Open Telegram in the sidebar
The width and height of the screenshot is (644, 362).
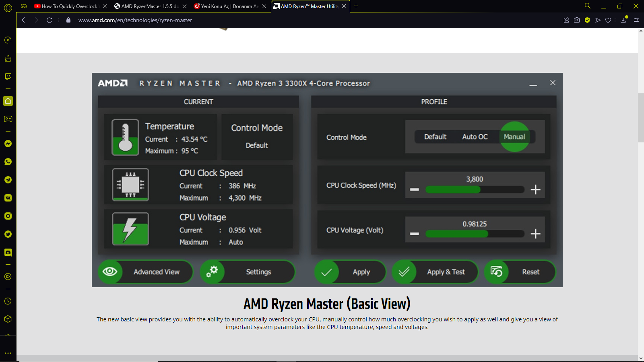point(8,180)
